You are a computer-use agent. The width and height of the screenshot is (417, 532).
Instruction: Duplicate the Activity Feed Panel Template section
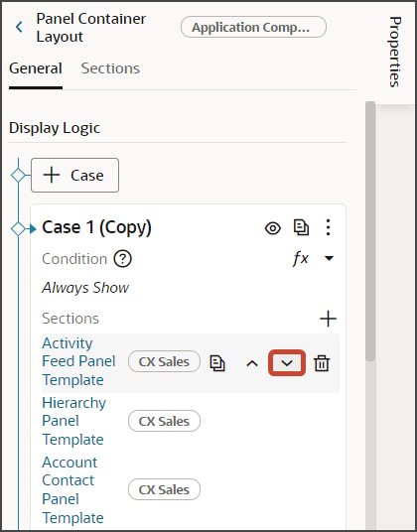[217, 363]
